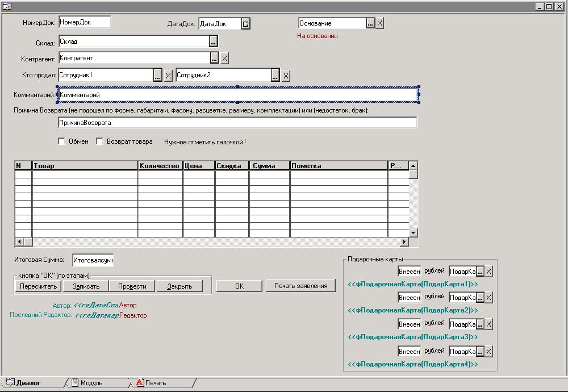Screen dimensions: 568x392
Task: Click the Цена column header
Action: [x=199, y=165]
